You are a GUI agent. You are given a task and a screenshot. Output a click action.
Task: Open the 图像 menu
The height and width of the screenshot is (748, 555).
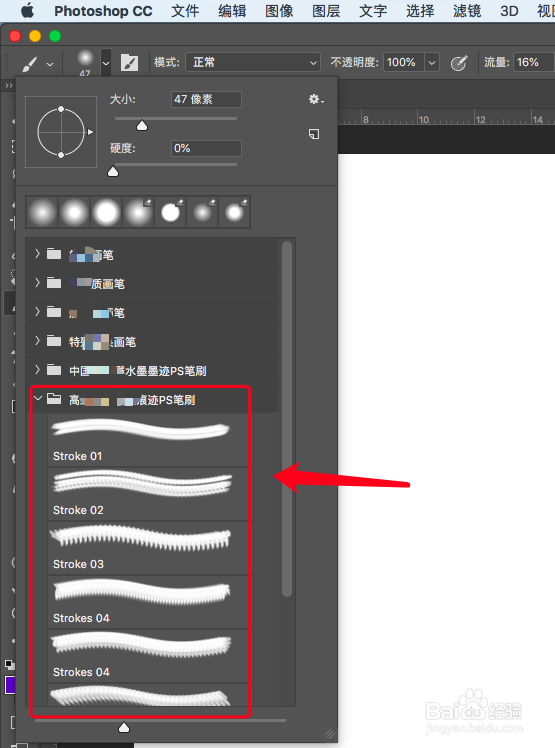pos(279,11)
